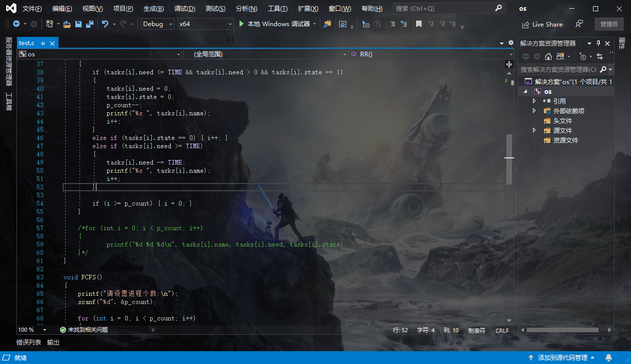Viewport: 631px width, 364px height.
Task: Click the 管理员 button
Action: (x=609, y=24)
